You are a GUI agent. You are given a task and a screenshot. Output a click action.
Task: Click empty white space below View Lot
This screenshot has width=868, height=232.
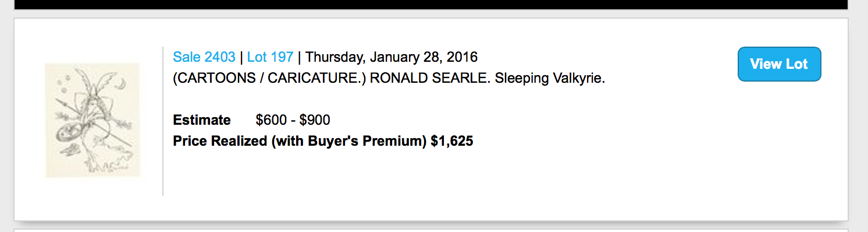pyautogui.click(x=779, y=146)
